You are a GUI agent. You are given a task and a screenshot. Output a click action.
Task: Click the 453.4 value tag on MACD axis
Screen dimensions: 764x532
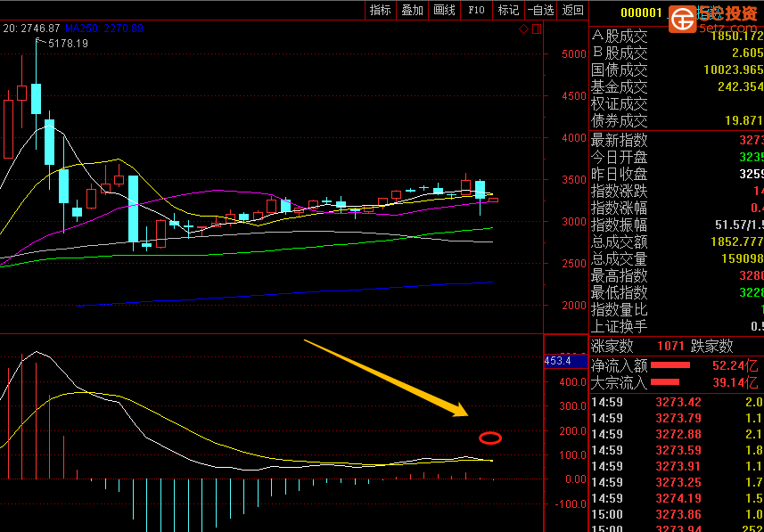click(565, 361)
